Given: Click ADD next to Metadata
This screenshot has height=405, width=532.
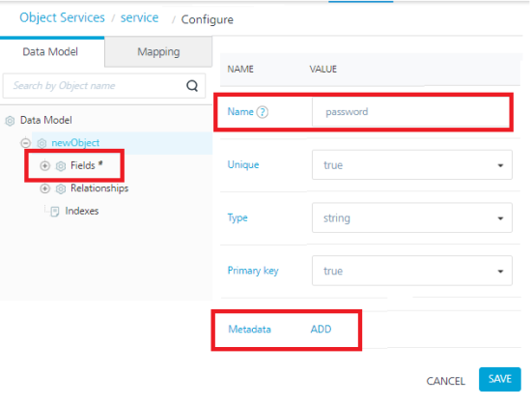Looking at the screenshot, I should pos(321,330).
